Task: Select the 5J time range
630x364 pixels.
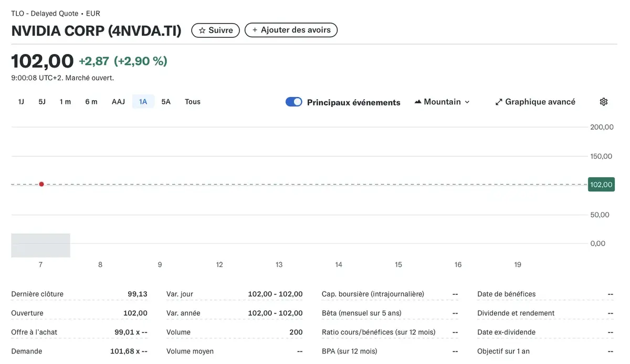Action: coord(42,102)
